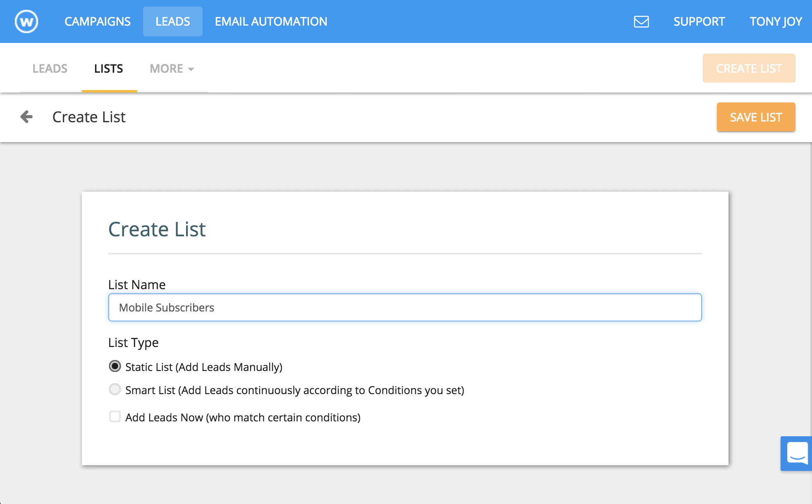Go to the LEADS top navigation
This screenshot has width=812, height=504.
(x=173, y=21)
